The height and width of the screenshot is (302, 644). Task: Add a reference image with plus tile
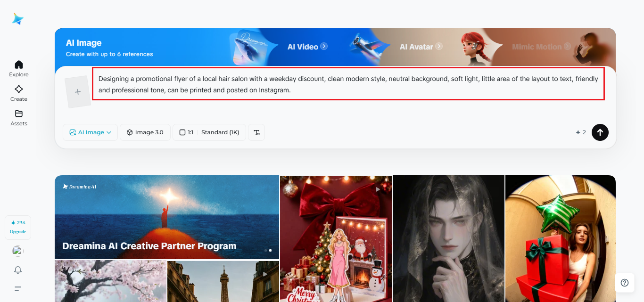point(78,92)
